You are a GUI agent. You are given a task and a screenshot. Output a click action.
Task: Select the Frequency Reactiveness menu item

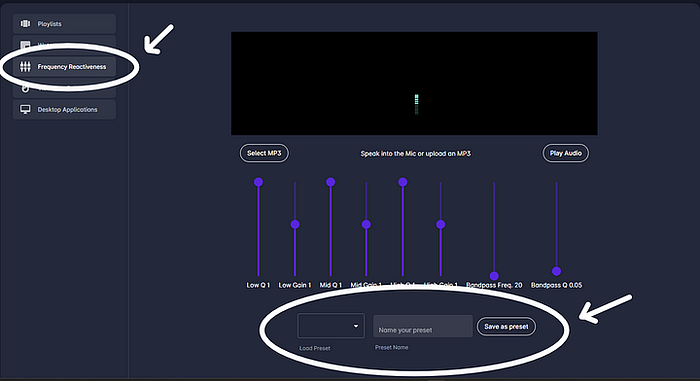pyautogui.click(x=64, y=67)
